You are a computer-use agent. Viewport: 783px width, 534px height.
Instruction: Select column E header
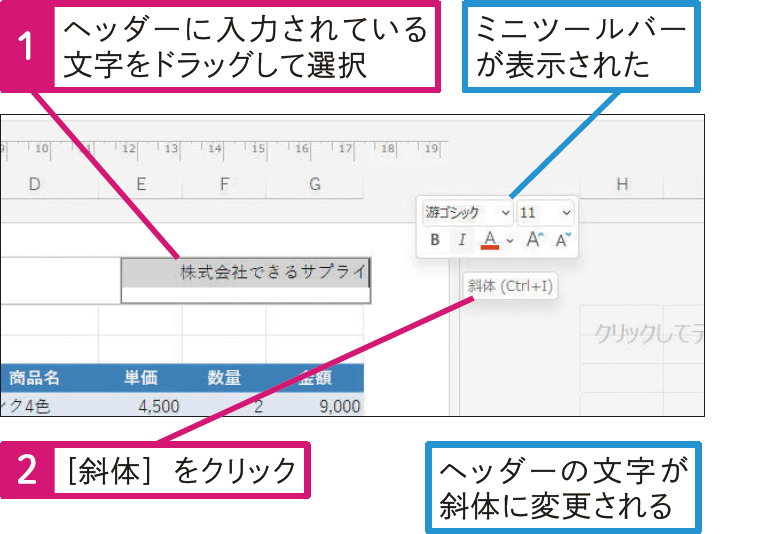[141, 184]
